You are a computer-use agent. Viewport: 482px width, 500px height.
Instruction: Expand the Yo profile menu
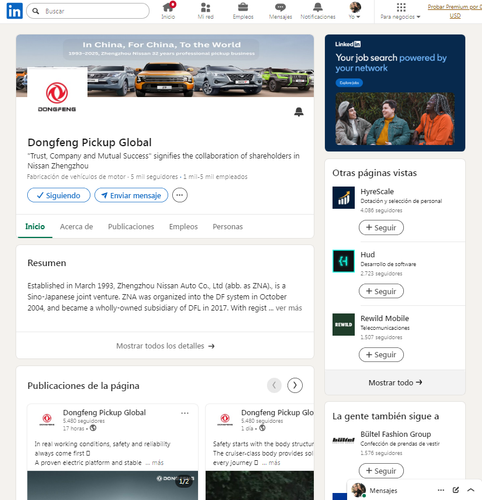[x=355, y=11]
